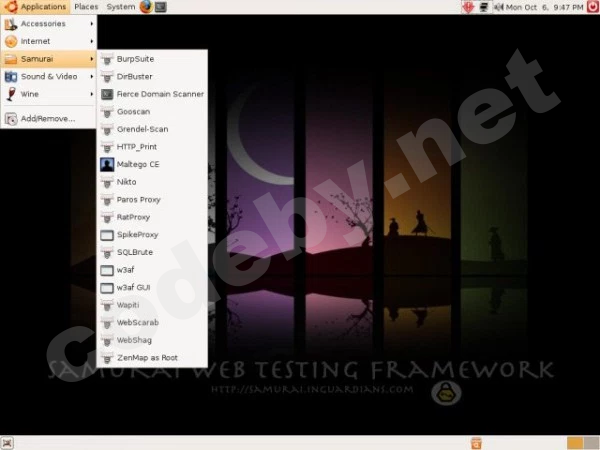Launch Wapiti
This screenshot has height=450, width=600.
pos(152,305)
